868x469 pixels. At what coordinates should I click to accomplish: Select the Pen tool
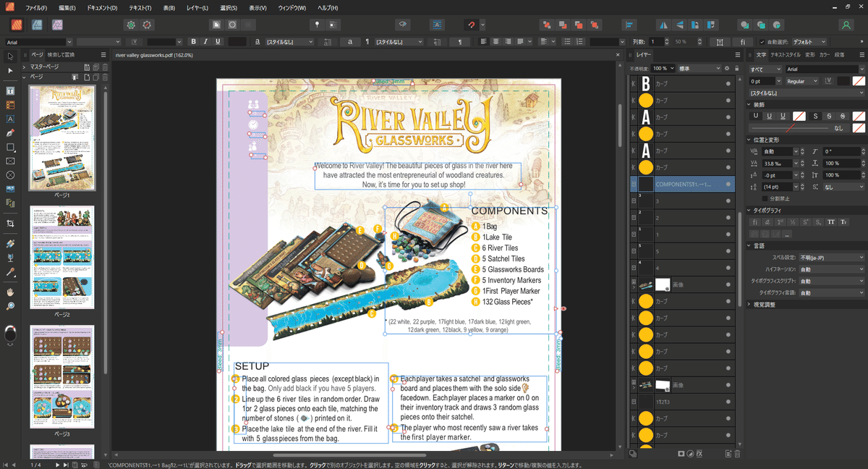pos(10,133)
